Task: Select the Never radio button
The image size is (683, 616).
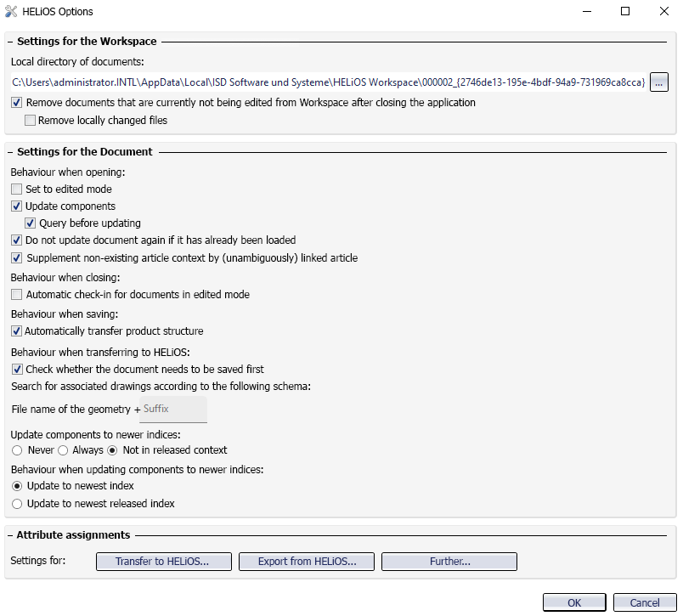Action: tap(17, 450)
